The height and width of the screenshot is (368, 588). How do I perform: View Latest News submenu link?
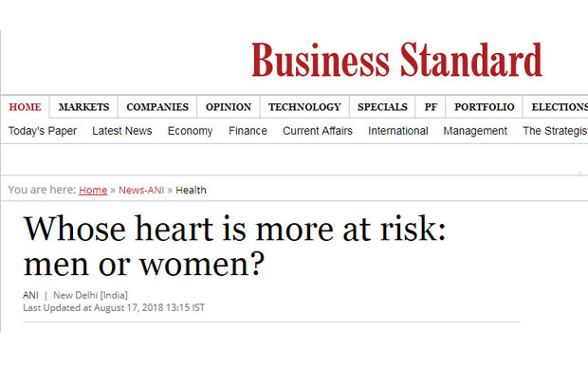pyautogui.click(x=122, y=131)
